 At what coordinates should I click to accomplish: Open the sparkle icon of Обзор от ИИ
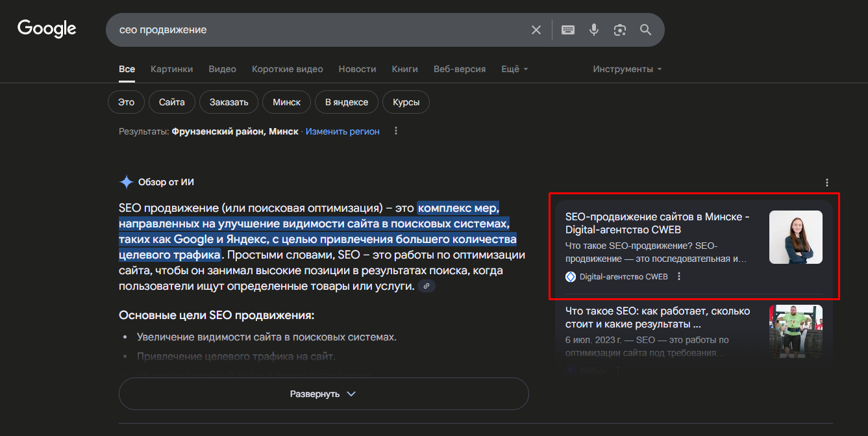point(126,183)
